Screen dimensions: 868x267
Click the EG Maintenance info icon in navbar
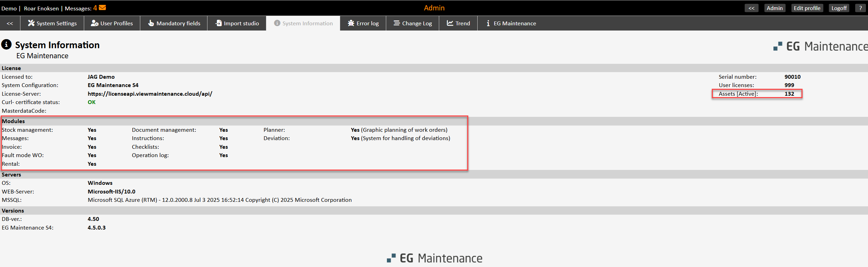tap(488, 23)
